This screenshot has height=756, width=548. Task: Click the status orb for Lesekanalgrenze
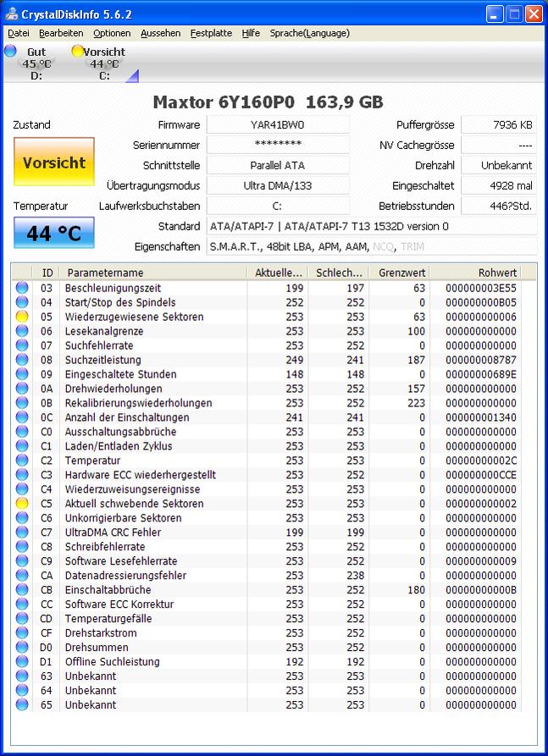[22, 331]
